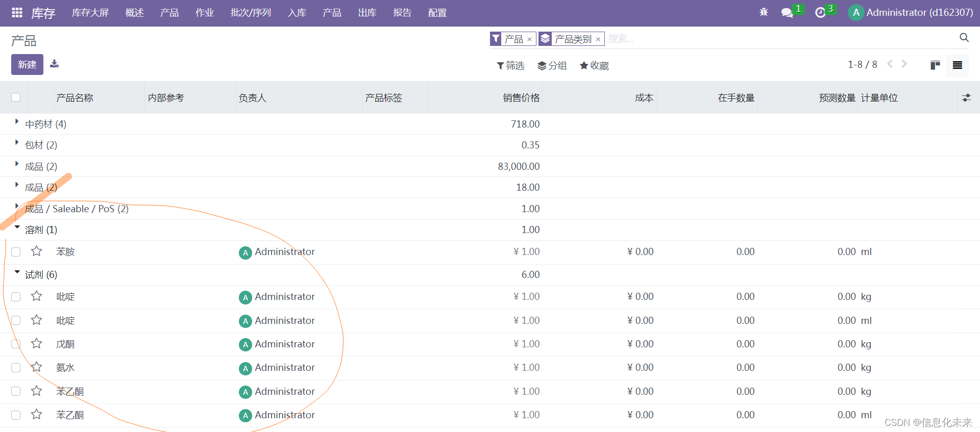Screen dimensions: 980x432
Task: Open optional columns settings icon
Action: tap(966, 97)
